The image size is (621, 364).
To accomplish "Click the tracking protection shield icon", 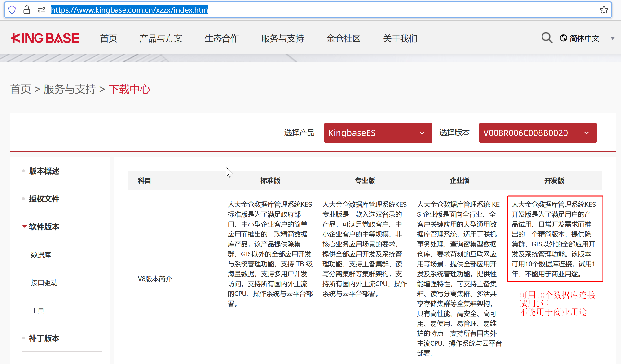I will pos(12,10).
